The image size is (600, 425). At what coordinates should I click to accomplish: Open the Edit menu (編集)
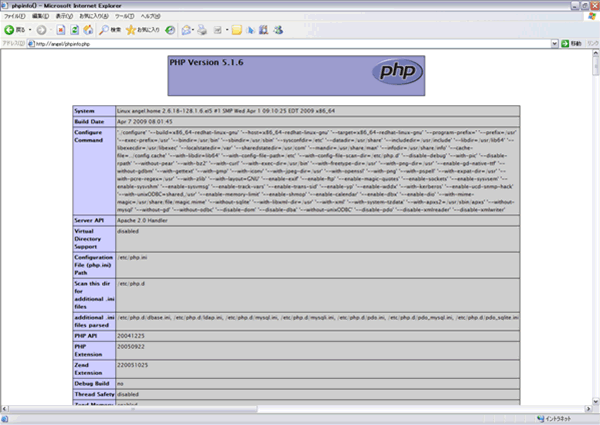(x=40, y=16)
